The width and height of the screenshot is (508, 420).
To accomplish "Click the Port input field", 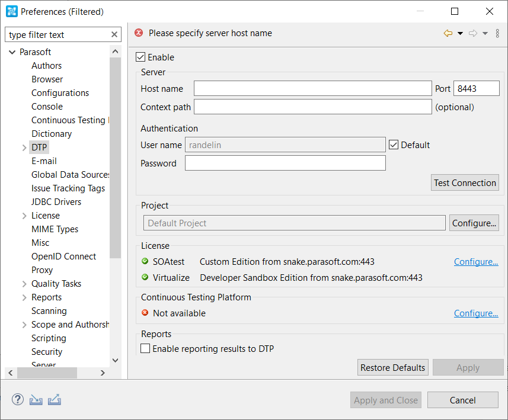I will [476, 88].
